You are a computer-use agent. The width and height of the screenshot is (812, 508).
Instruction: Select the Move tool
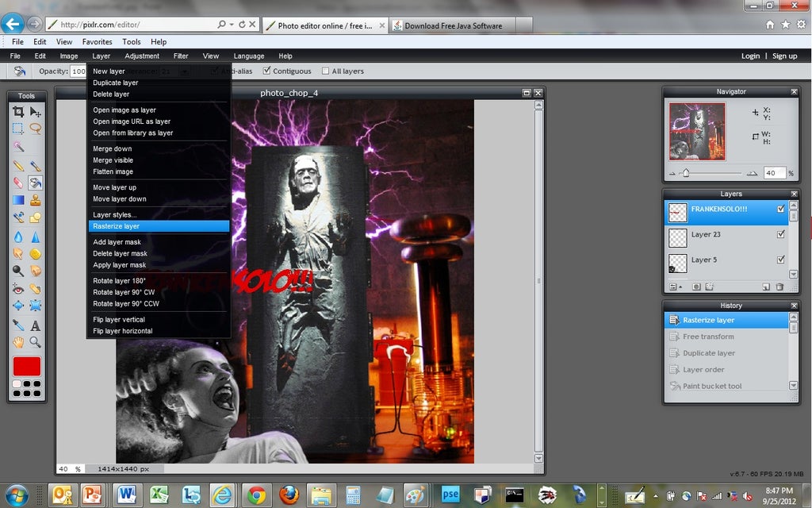(x=35, y=111)
